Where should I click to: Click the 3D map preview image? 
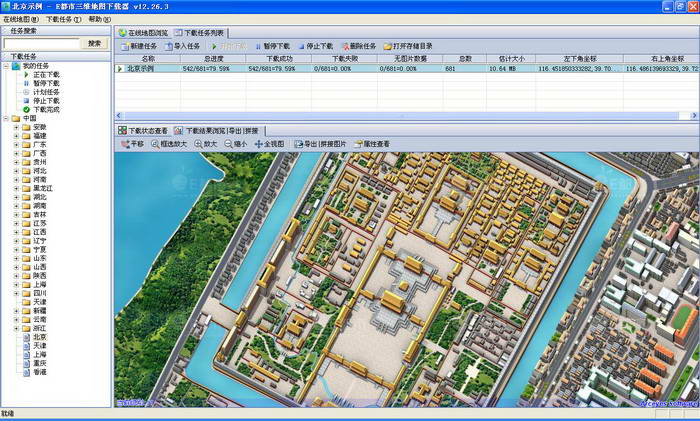click(x=406, y=279)
